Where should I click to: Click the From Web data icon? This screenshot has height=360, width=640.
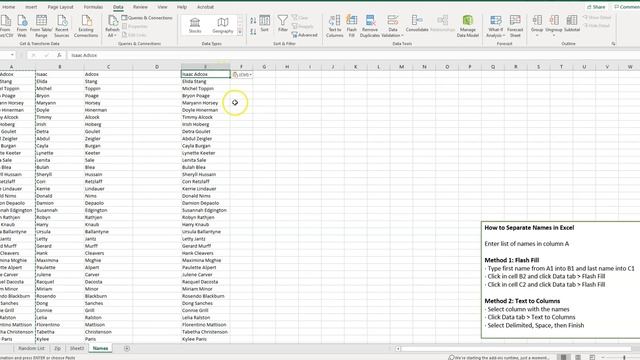click(x=22, y=26)
